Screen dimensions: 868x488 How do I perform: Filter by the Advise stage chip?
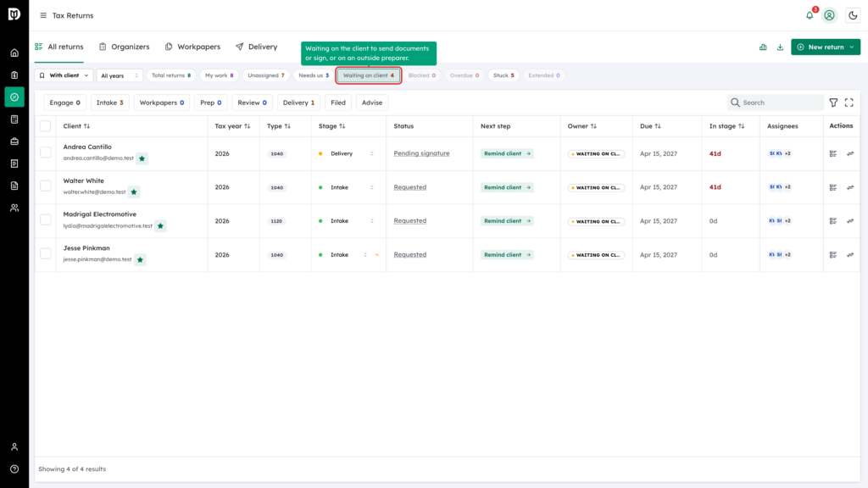click(x=372, y=103)
